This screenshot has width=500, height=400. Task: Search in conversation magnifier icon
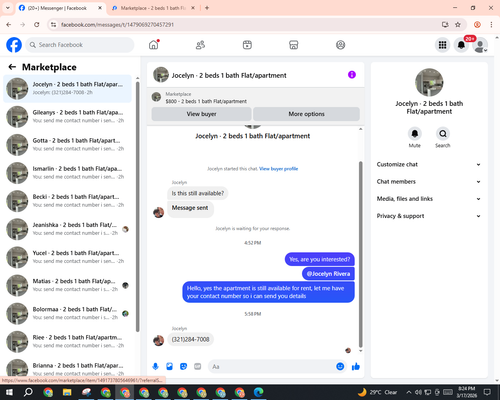coord(443,134)
